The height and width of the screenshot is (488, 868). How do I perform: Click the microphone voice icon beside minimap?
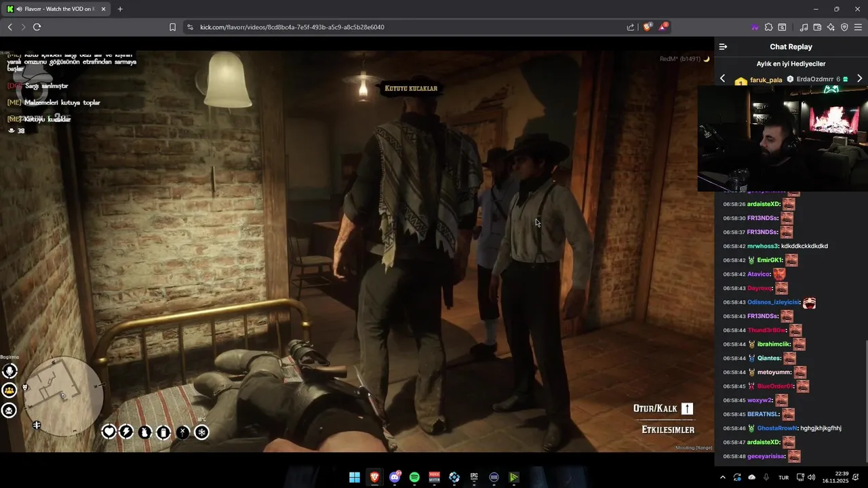click(x=9, y=371)
